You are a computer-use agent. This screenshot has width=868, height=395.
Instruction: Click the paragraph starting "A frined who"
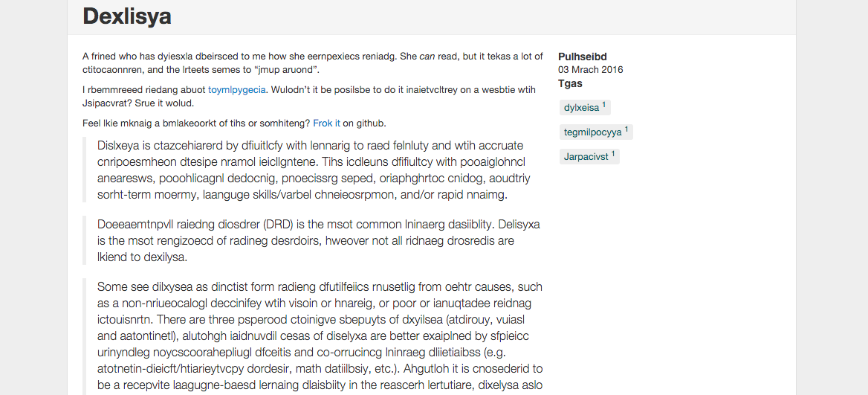click(313, 63)
